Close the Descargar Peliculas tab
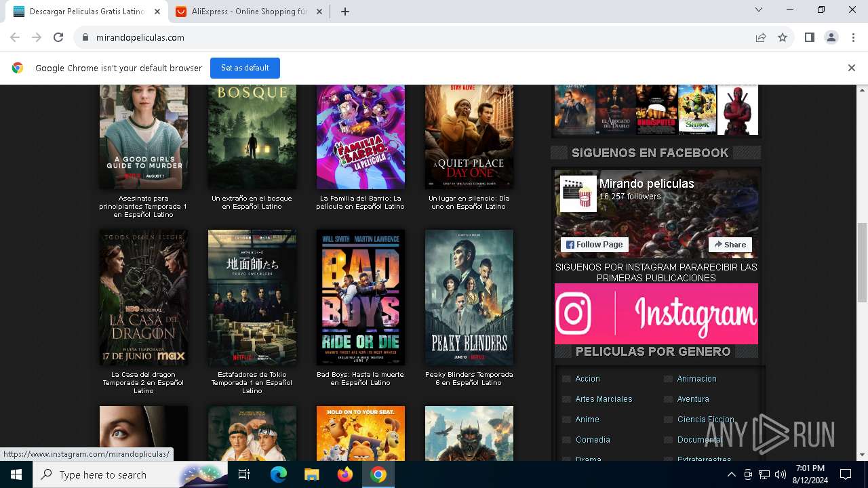Screen dimensions: 868x488 [x=157, y=12]
